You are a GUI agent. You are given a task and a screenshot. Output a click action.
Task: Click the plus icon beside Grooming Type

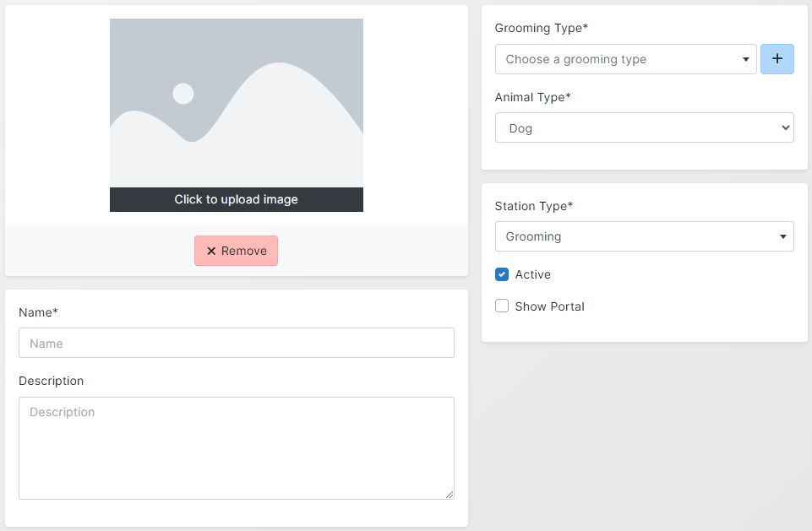(x=777, y=59)
